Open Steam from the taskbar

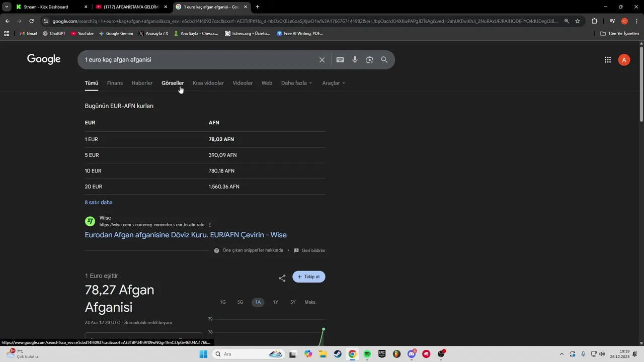pyautogui.click(x=338, y=354)
